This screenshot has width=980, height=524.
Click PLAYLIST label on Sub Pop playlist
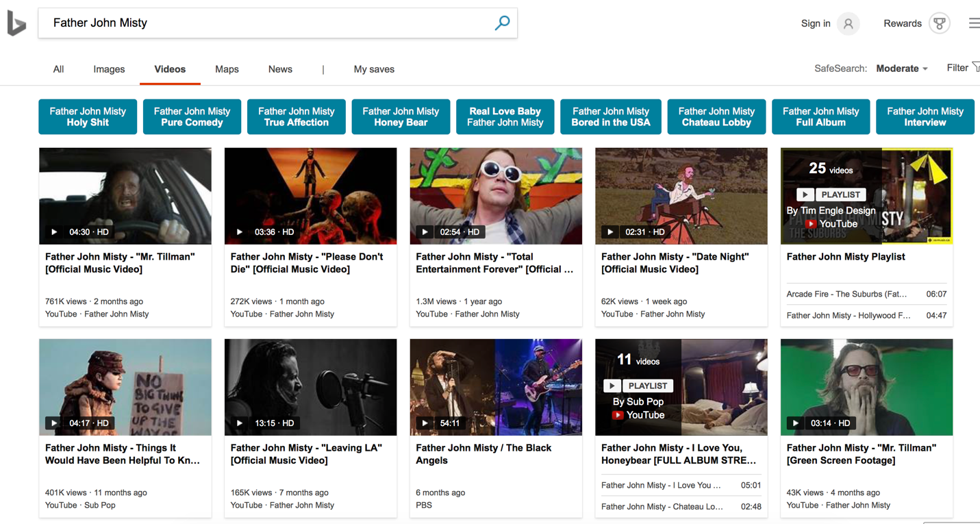[648, 386]
